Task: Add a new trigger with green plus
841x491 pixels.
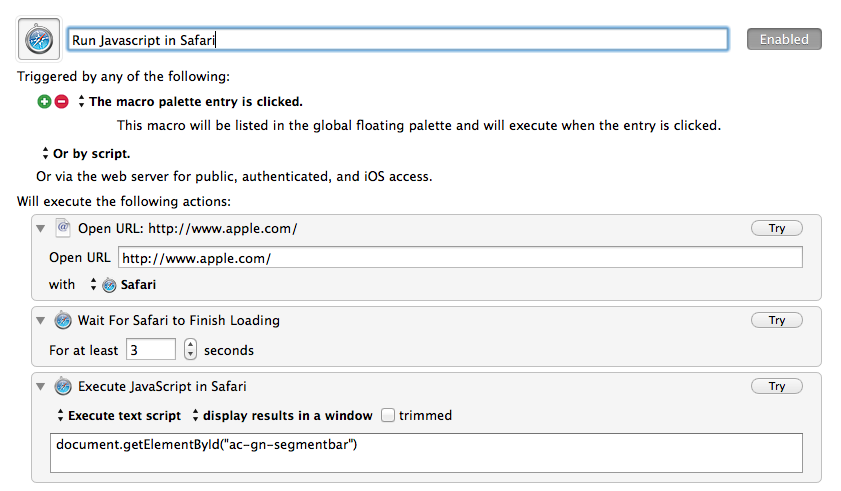Action: coord(44,101)
